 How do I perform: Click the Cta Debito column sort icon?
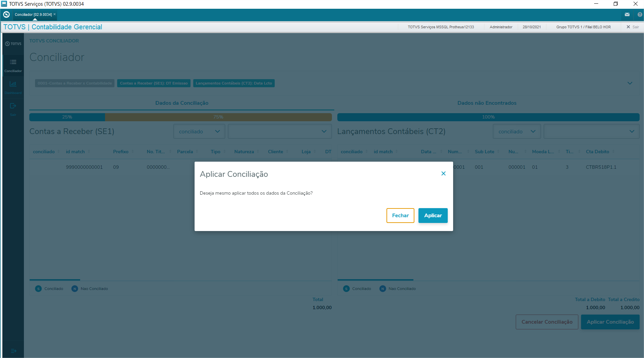tap(613, 152)
